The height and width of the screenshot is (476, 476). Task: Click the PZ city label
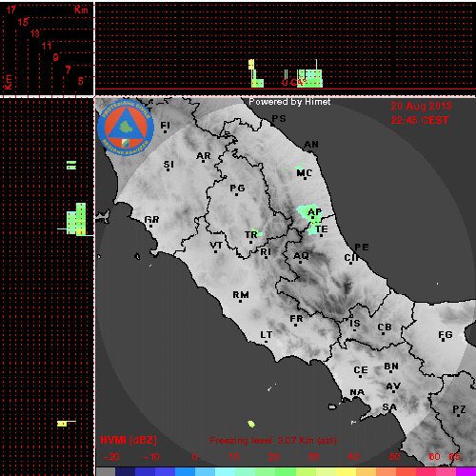click(459, 409)
